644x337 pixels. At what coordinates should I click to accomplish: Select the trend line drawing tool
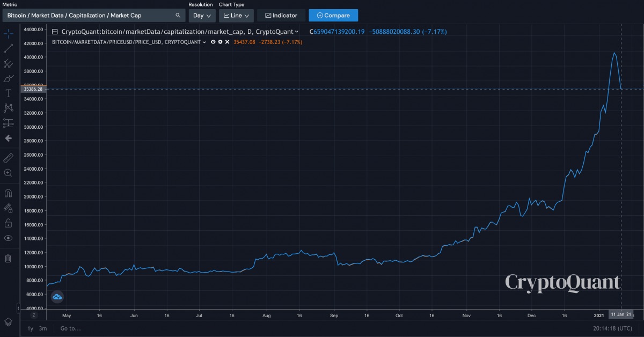click(8, 49)
